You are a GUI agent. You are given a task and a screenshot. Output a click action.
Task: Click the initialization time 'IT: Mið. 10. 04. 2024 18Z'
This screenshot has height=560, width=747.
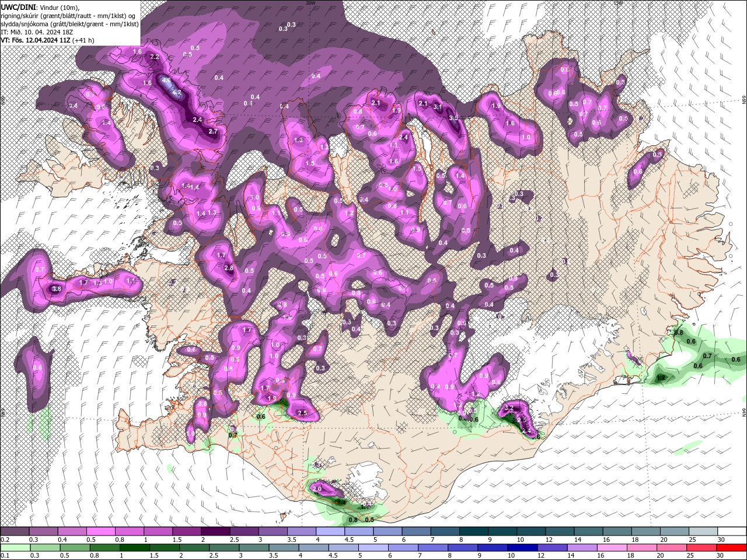pos(37,32)
